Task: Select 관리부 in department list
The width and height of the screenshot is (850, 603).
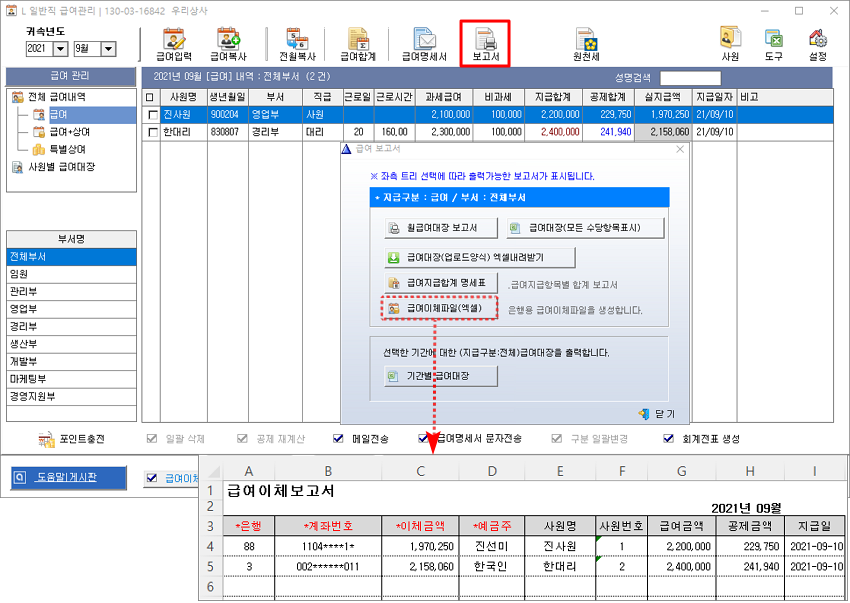Action: pos(71,292)
